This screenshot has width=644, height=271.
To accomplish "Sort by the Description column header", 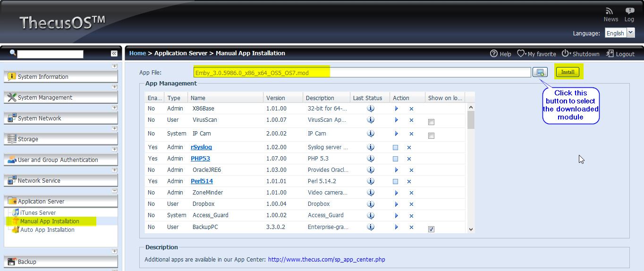I will [x=326, y=98].
